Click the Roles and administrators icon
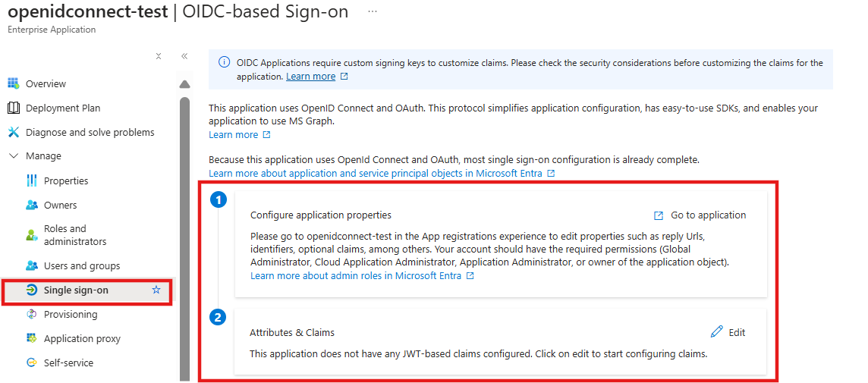This screenshot has width=868, height=383. click(x=32, y=234)
